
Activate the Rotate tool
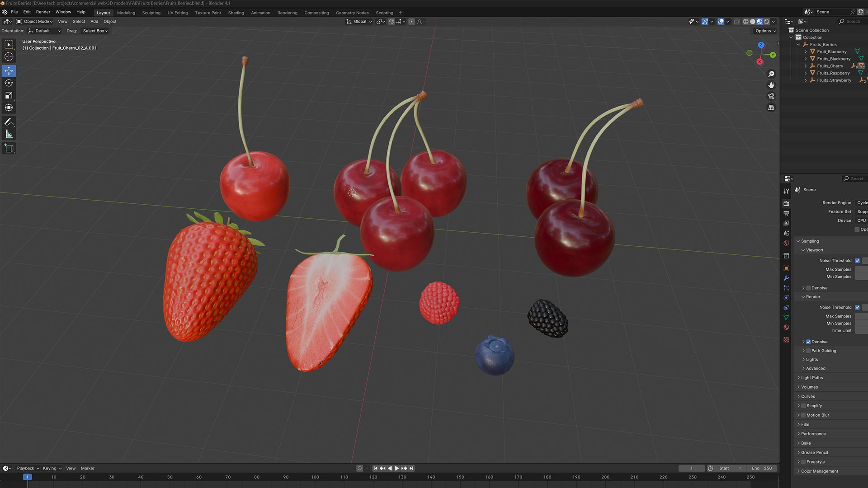[9, 83]
